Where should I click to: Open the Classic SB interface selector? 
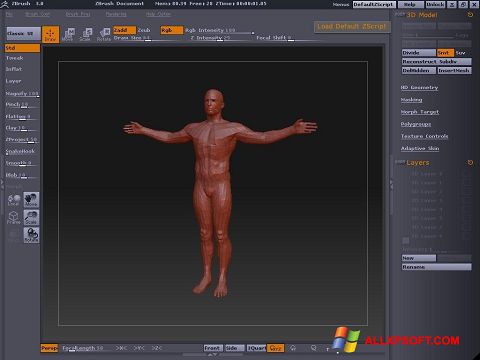24,33
